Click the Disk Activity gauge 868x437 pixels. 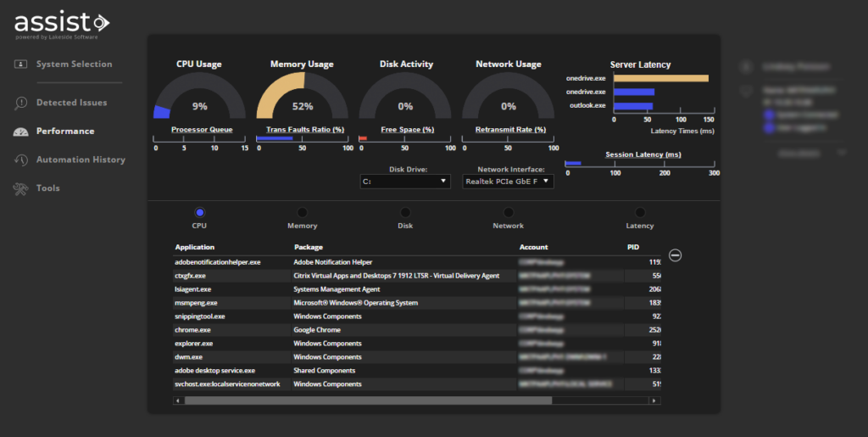[x=405, y=95]
